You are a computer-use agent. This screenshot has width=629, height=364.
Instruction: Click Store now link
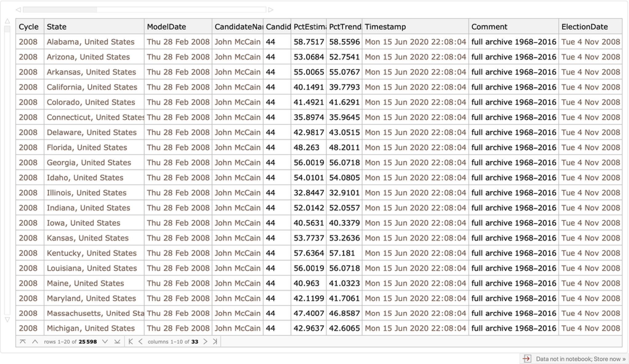(x=609, y=359)
